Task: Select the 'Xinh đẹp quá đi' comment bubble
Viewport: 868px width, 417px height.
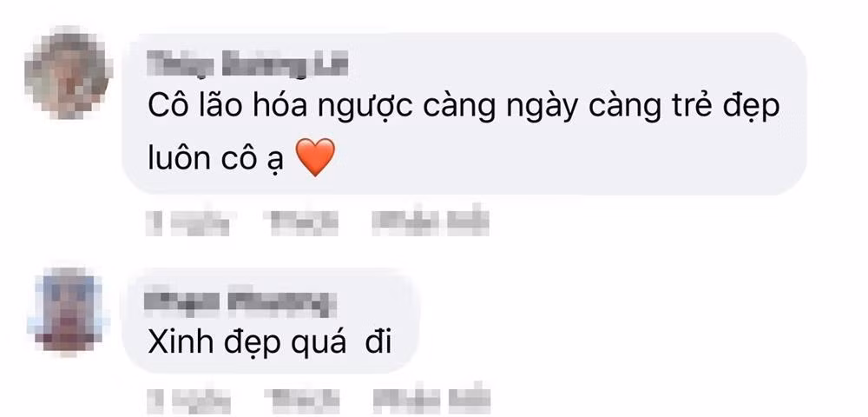Action: [x=270, y=322]
